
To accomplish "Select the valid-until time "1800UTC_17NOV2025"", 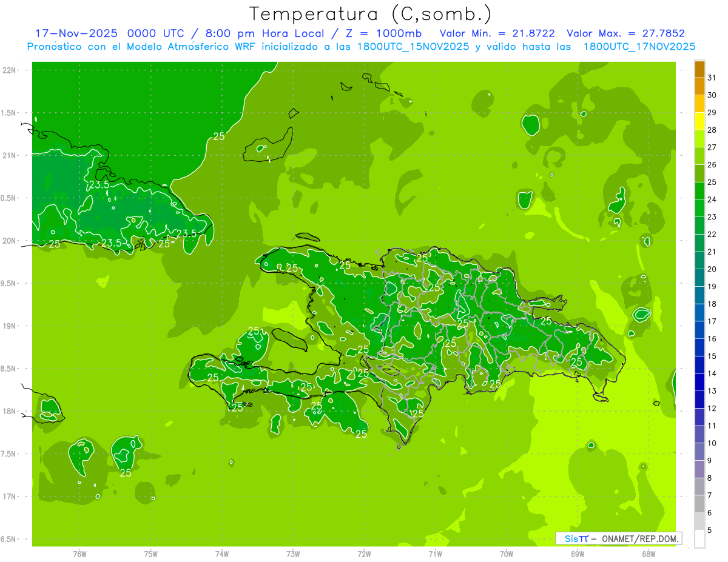I will (x=639, y=47).
